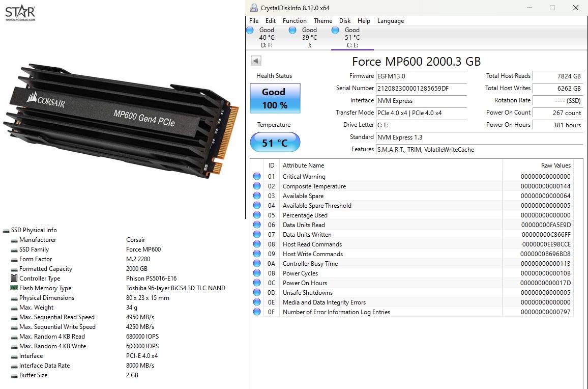The image size is (588, 389).
Task: Click the Firmware field EGFM13.0
Action: 422,76
